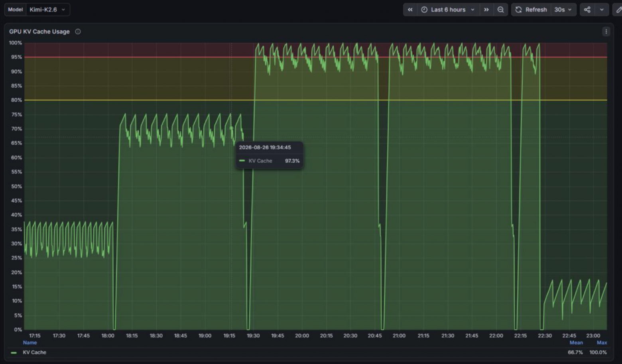Click the 66.7% mean value
The height and width of the screenshot is (364, 622).
coord(575,352)
